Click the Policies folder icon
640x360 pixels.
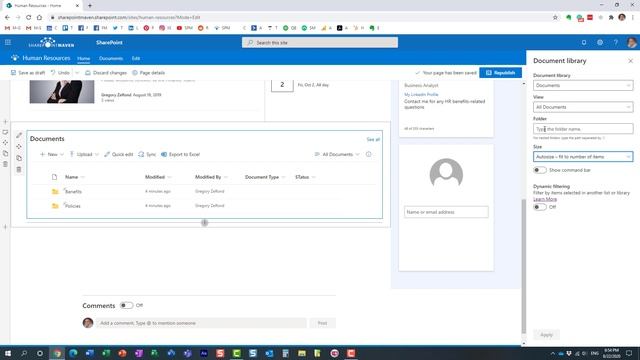click(x=55, y=206)
